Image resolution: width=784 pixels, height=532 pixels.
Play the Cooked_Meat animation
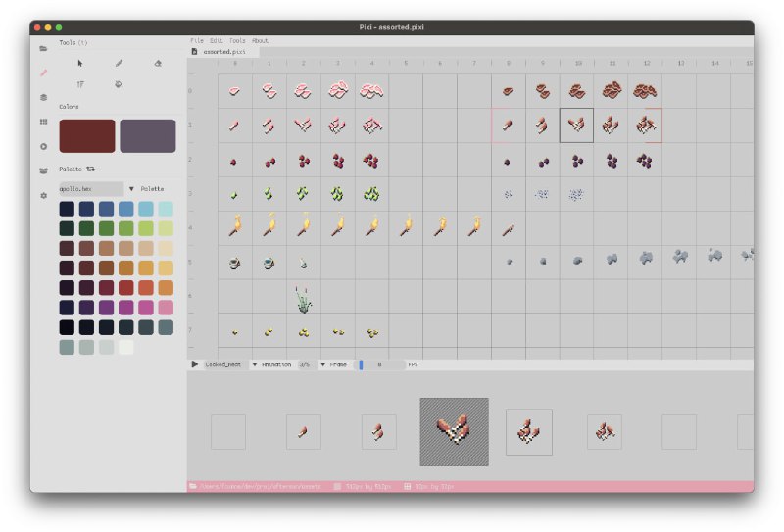pos(194,364)
